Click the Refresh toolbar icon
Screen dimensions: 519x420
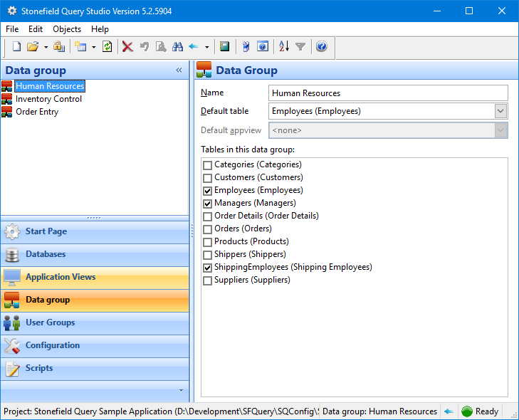pyautogui.click(x=107, y=47)
